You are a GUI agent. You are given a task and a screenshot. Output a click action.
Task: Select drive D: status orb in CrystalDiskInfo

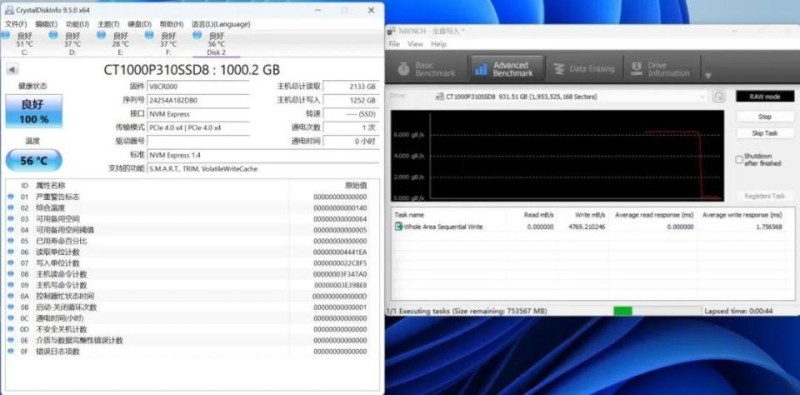coord(53,35)
